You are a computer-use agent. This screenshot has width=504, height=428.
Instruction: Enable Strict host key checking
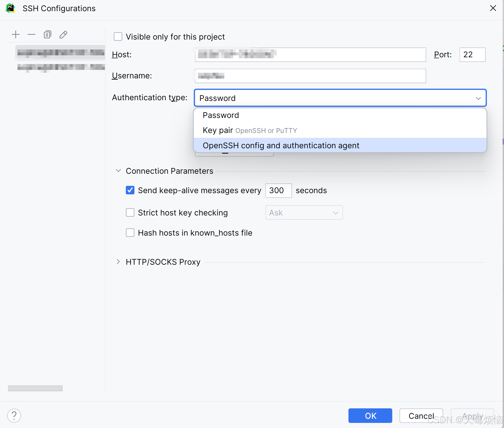[130, 213]
